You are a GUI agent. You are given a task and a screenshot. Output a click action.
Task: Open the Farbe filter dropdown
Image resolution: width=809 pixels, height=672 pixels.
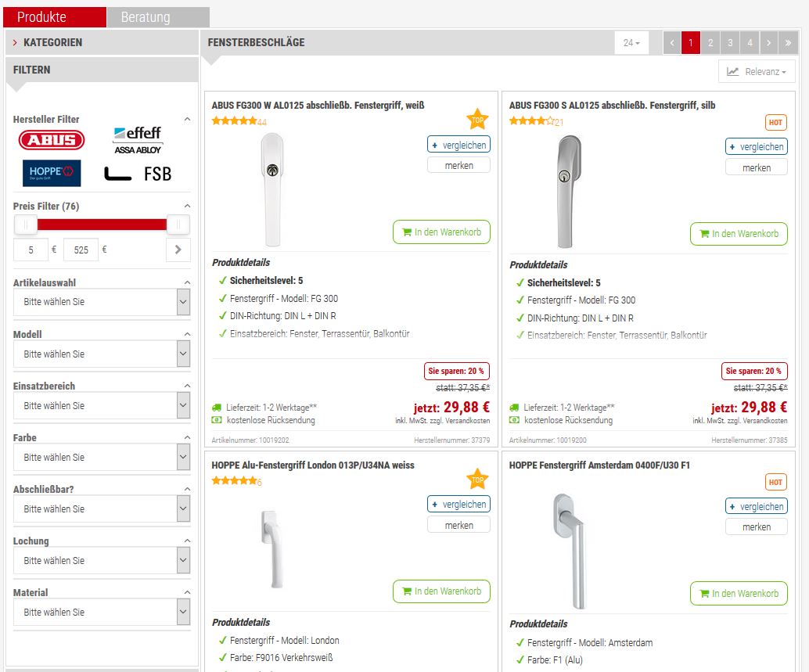pos(102,458)
